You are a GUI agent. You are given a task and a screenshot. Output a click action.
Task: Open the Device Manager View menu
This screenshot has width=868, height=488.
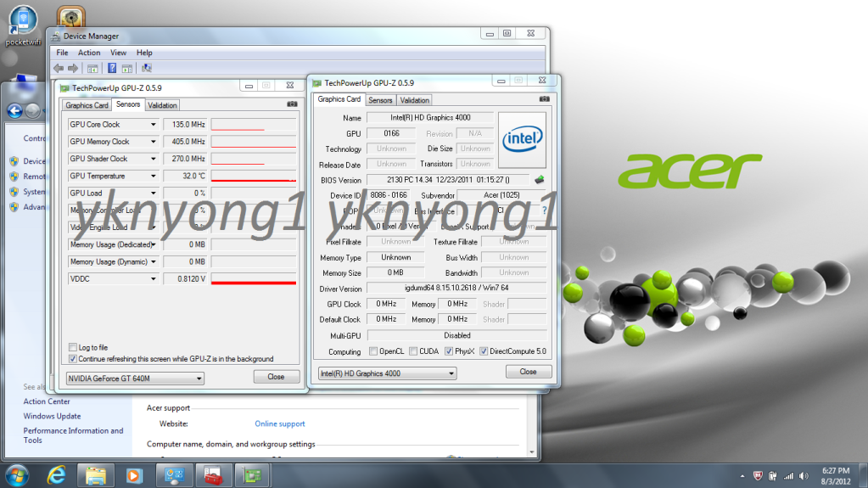tap(118, 53)
